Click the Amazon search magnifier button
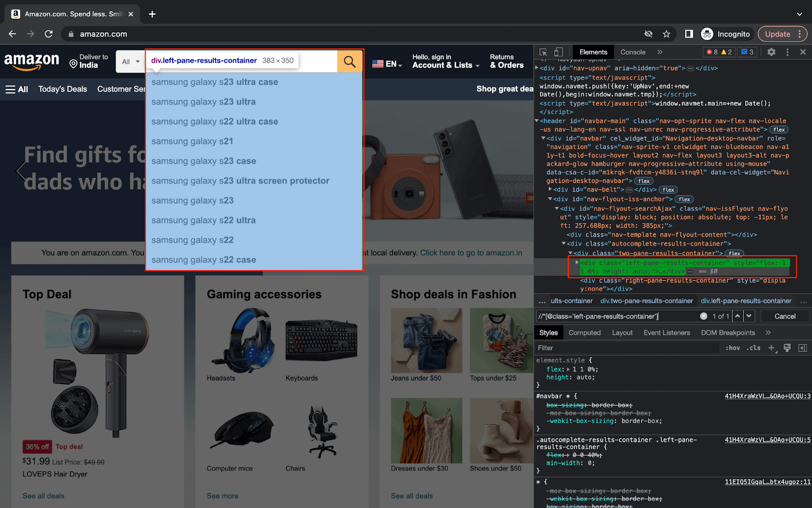The height and width of the screenshot is (508, 812). pyautogui.click(x=349, y=61)
